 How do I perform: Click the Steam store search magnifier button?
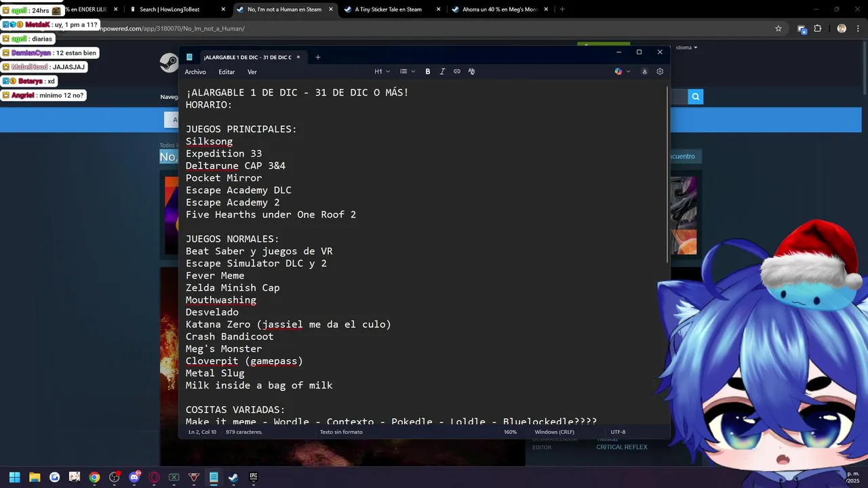[696, 97]
